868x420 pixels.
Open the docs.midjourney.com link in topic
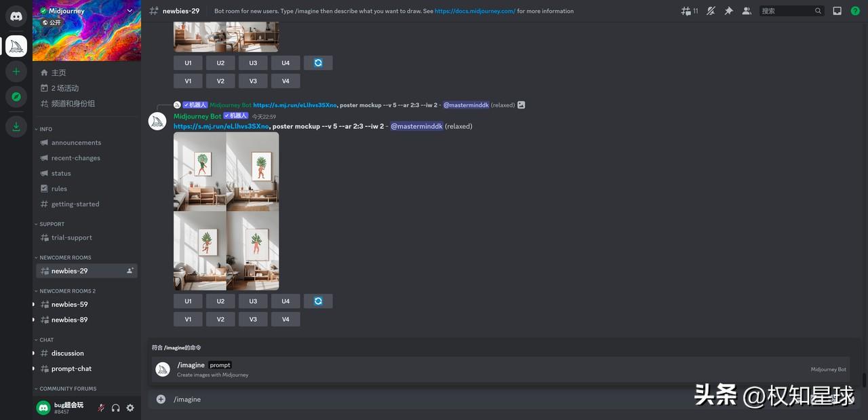point(475,11)
